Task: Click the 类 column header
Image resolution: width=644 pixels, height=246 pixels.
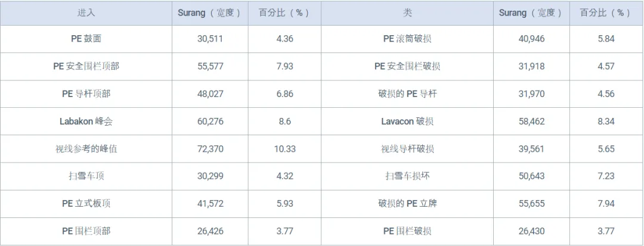Action: (x=407, y=13)
